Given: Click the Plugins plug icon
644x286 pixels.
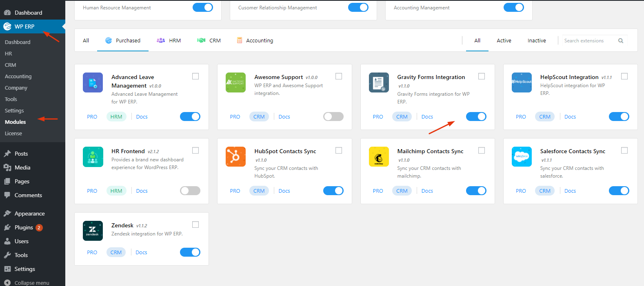Looking at the screenshot, I should point(7,227).
